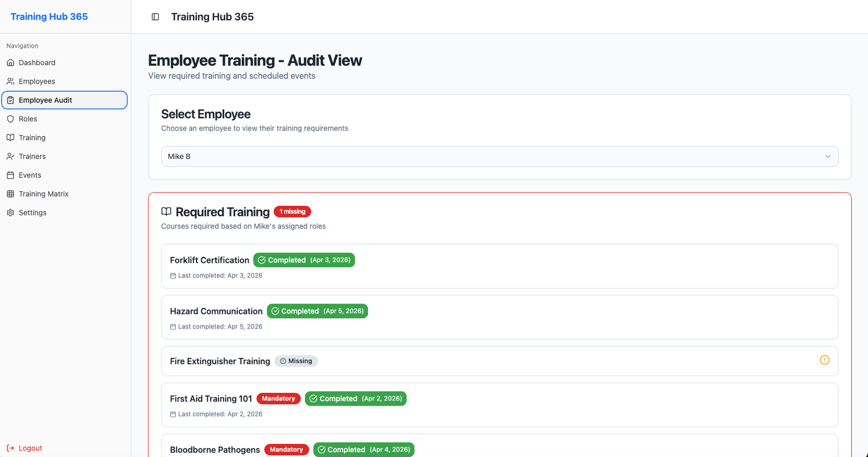Image resolution: width=868 pixels, height=457 pixels.
Task: Click the Training Matrix grid icon
Action: [10, 194]
